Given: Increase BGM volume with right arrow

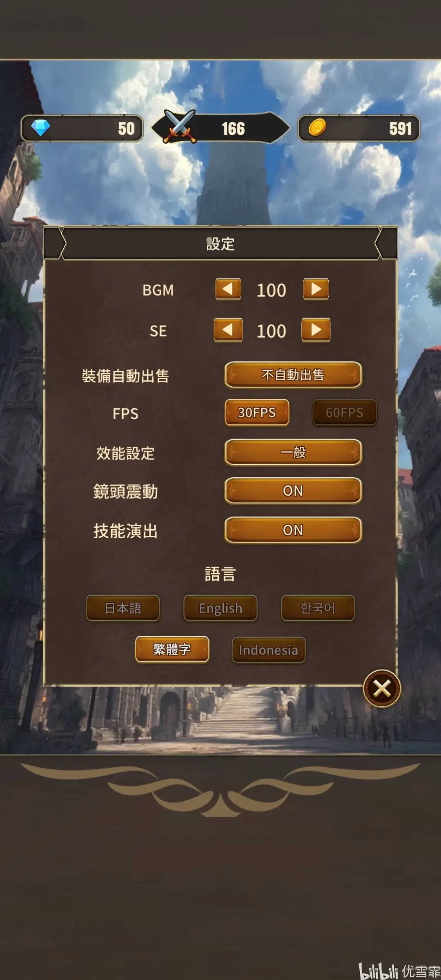Looking at the screenshot, I should (x=316, y=290).
